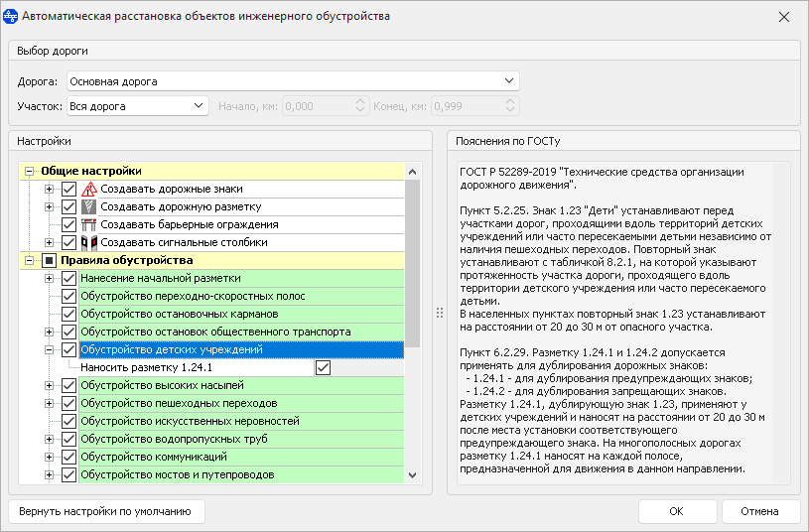Toggle Обустройство остановочных карманов checkbox
This screenshot has height=532, width=809.
click(69, 315)
